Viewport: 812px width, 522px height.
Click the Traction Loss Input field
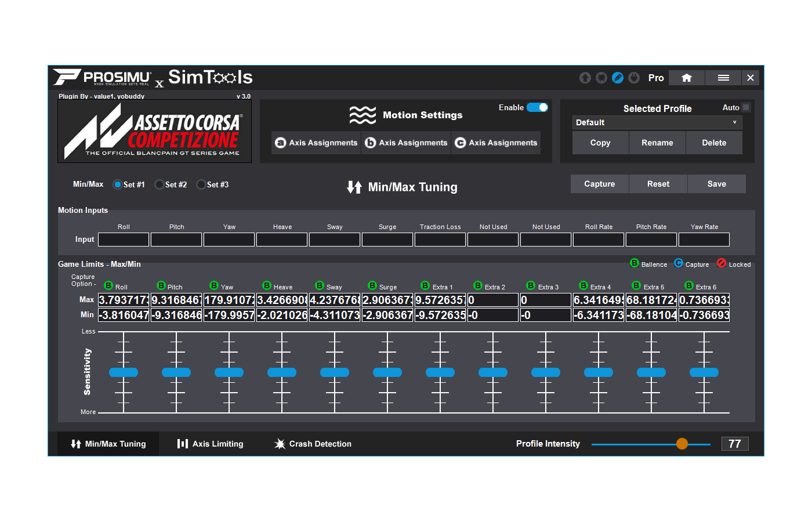(440, 240)
